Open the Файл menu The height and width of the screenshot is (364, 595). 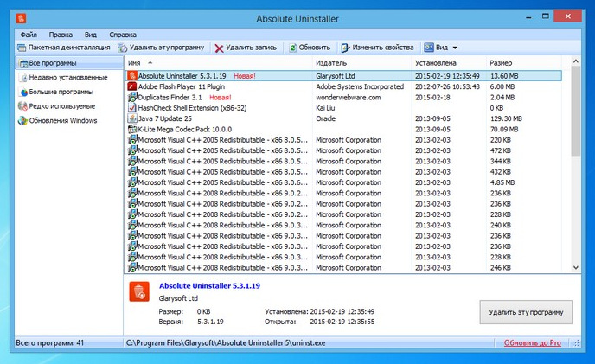pos(29,35)
